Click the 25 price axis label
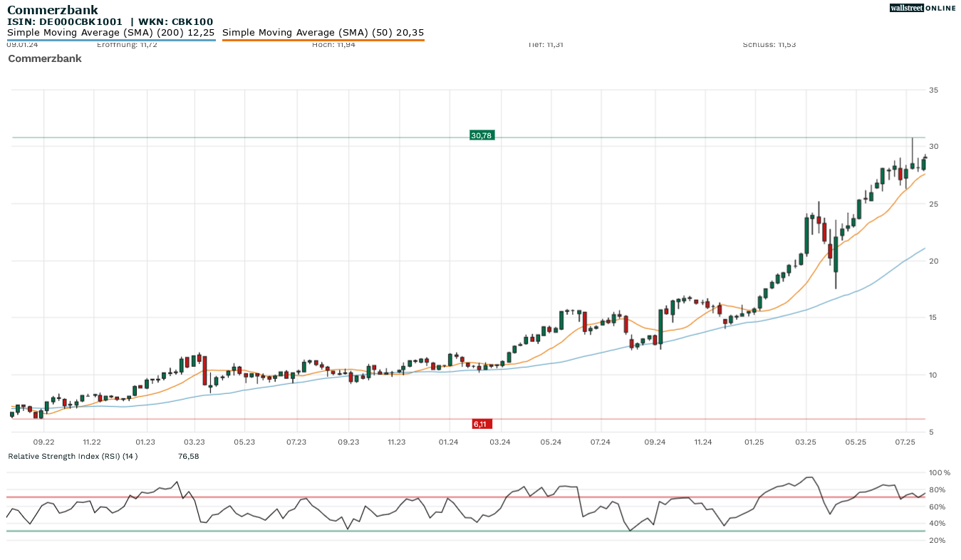Screen dimensions: 961x560 click(x=934, y=204)
